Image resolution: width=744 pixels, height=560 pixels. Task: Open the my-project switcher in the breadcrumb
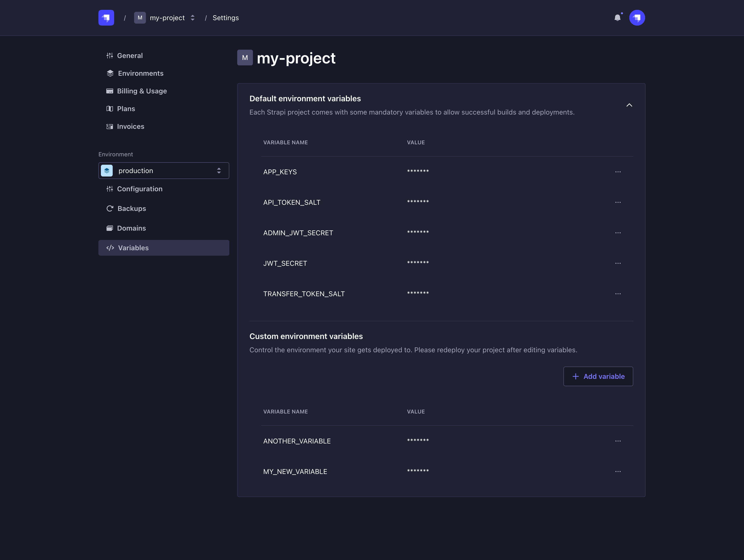pyautogui.click(x=165, y=18)
